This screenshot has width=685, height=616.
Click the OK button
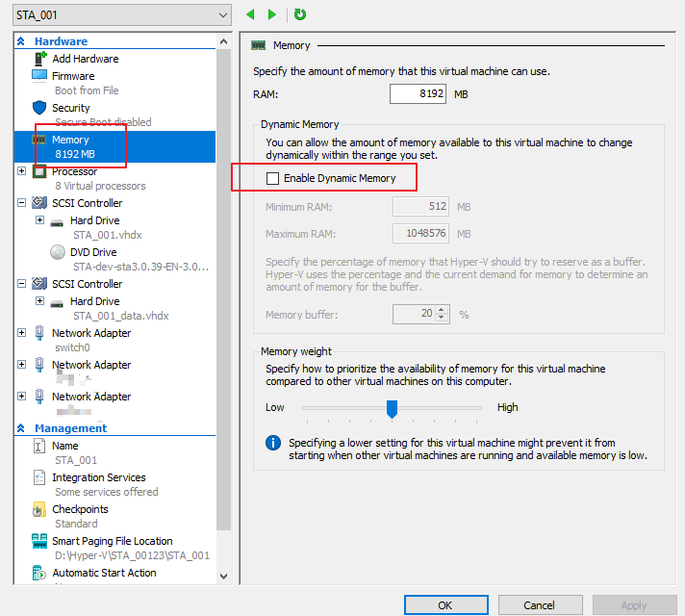pyautogui.click(x=445, y=604)
